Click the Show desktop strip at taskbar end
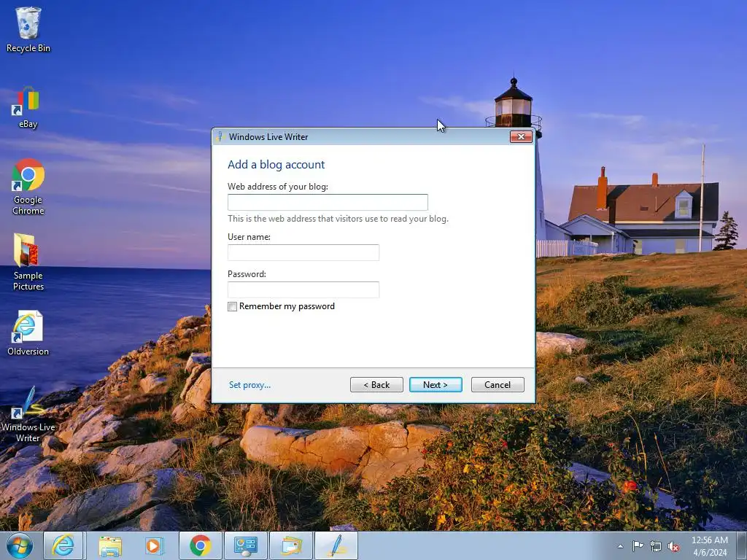 coord(742,545)
